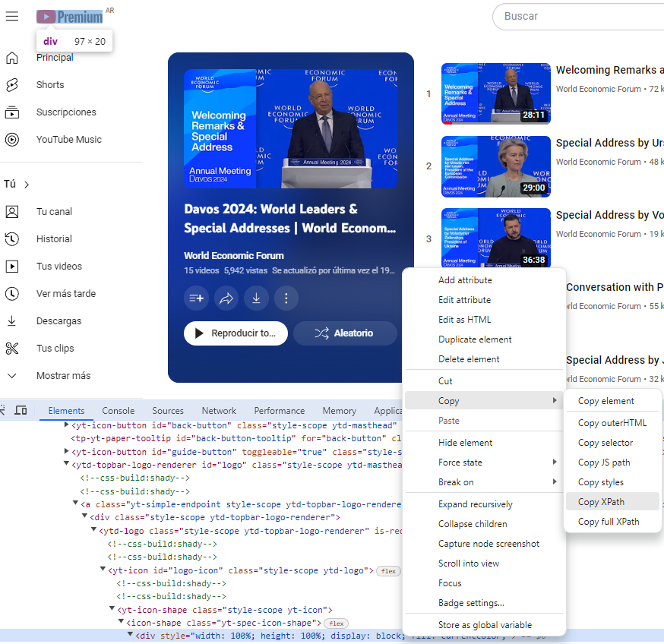Open playlist three-dot more options
The width and height of the screenshot is (664, 644).
(x=286, y=298)
